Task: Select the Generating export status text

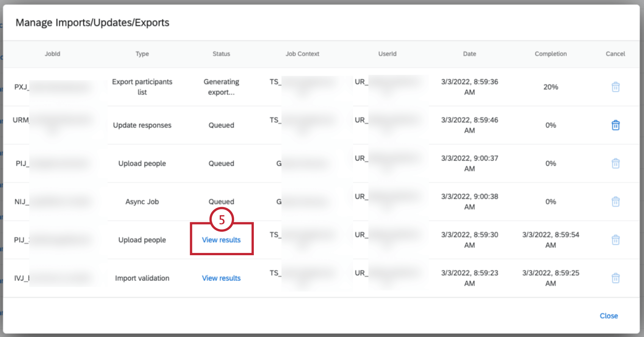Action: [x=221, y=87]
